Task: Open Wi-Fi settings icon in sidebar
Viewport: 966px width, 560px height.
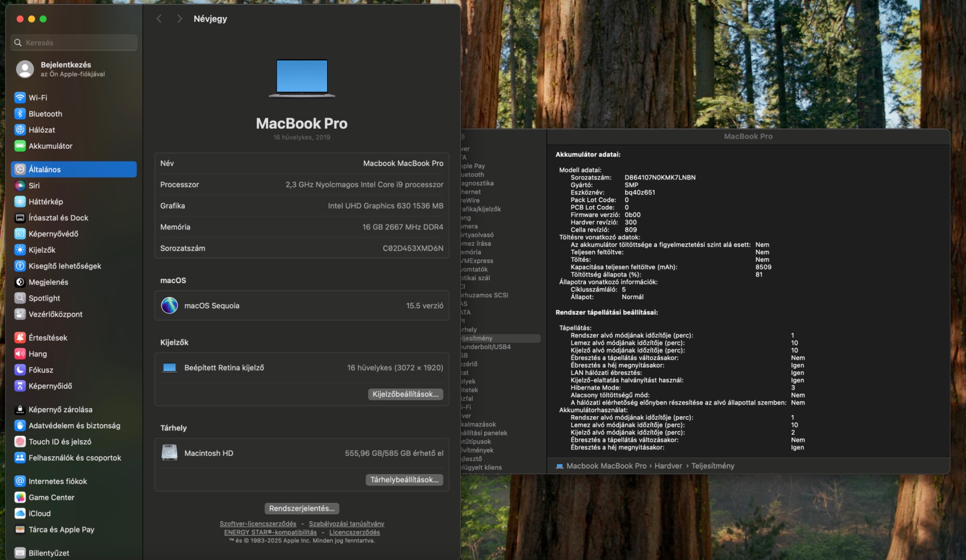Action: tap(20, 98)
